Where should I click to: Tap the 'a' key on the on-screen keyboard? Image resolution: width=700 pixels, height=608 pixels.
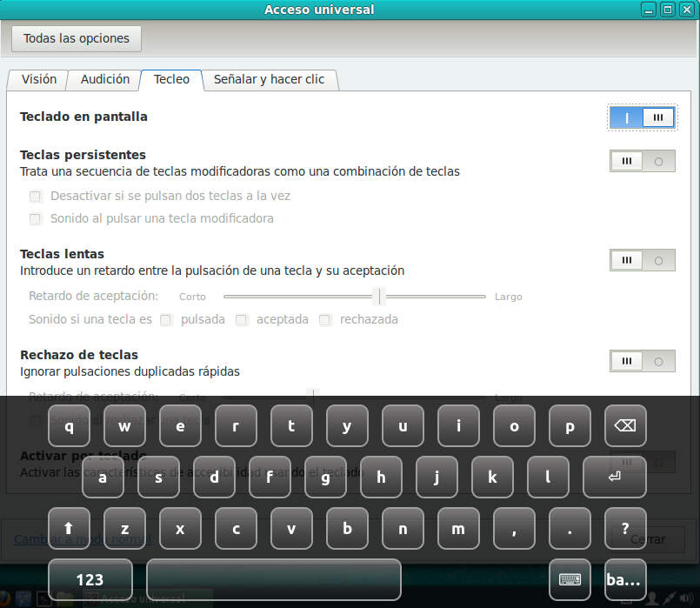click(103, 477)
